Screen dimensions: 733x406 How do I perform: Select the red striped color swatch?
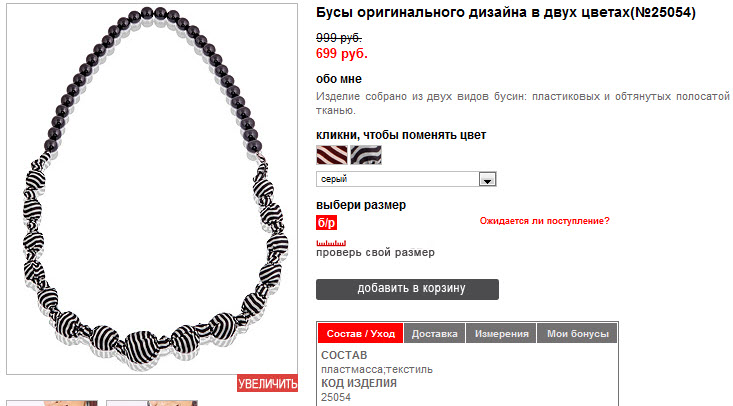pos(332,155)
